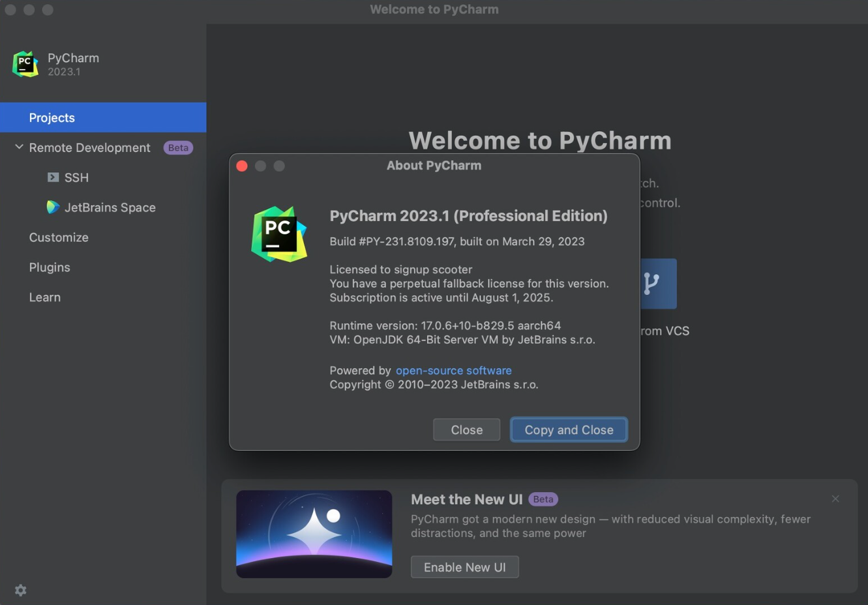Dismiss the Meet the New UI banner
The width and height of the screenshot is (868, 605).
[835, 499]
